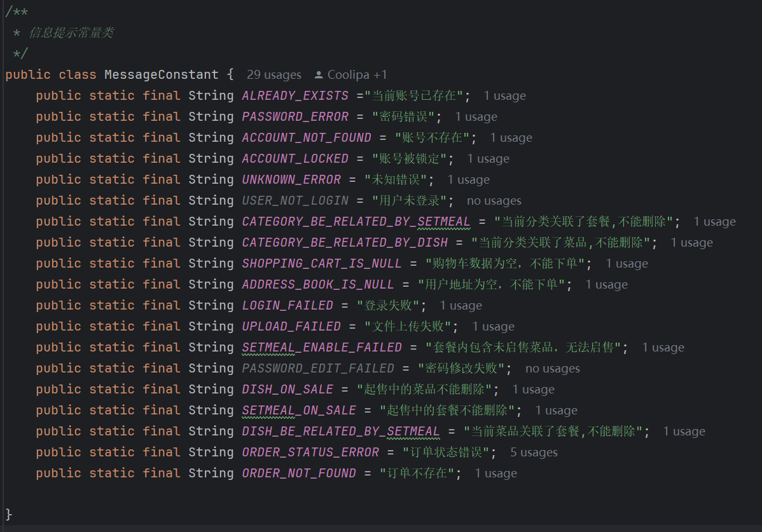
Task: Click usage hint beside ORDER_NOT_FOUND
Action: click(x=495, y=473)
